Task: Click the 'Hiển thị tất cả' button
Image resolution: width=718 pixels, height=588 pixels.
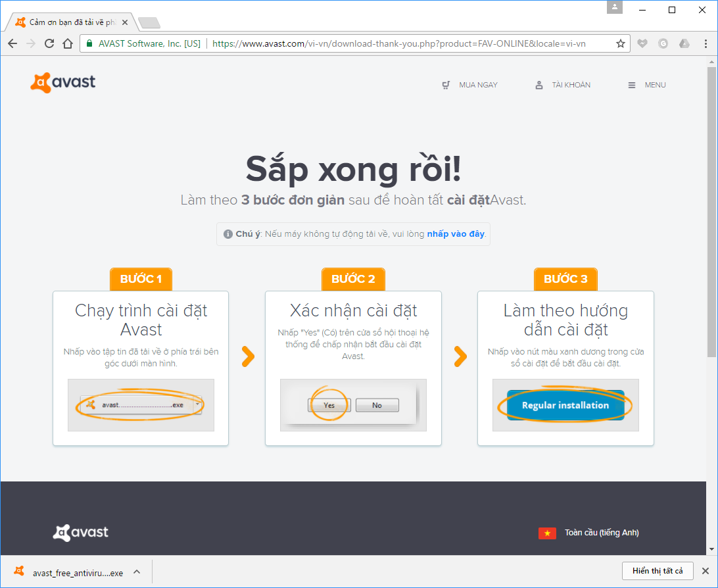Action: [x=658, y=571]
